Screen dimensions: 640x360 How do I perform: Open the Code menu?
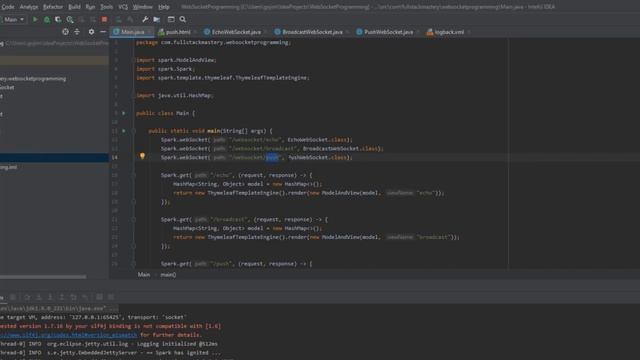[x=8, y=7]
